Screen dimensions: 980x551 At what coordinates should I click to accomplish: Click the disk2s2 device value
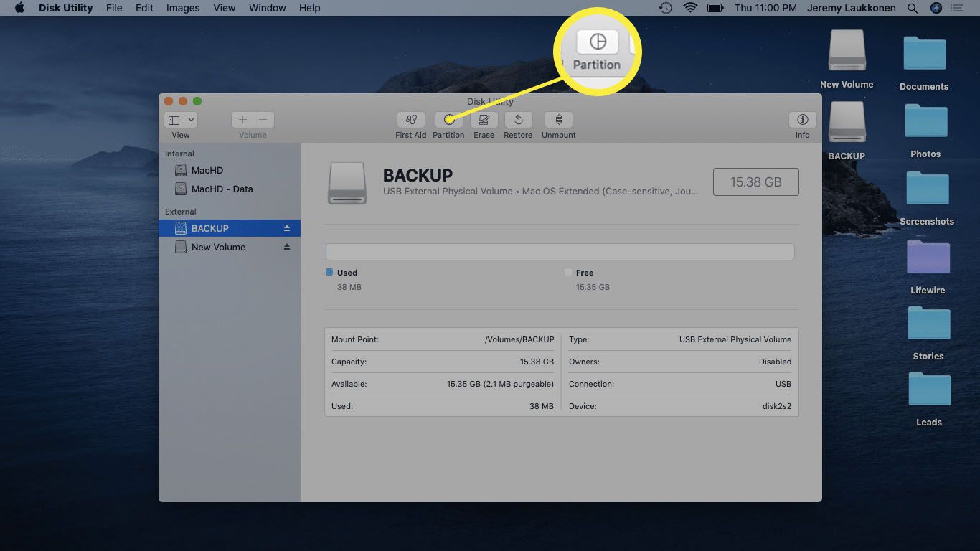click(x=776, y=406)
